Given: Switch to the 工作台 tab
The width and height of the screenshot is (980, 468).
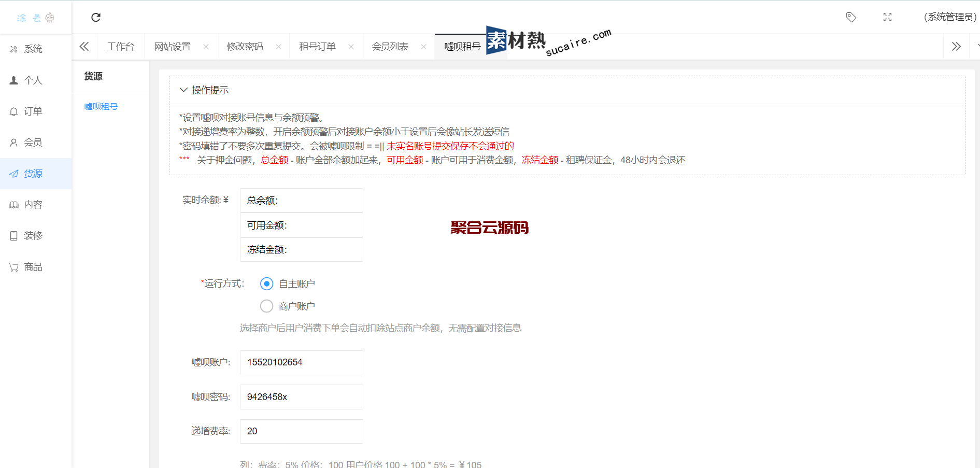Looking at the screenshot, I should 121,47.
